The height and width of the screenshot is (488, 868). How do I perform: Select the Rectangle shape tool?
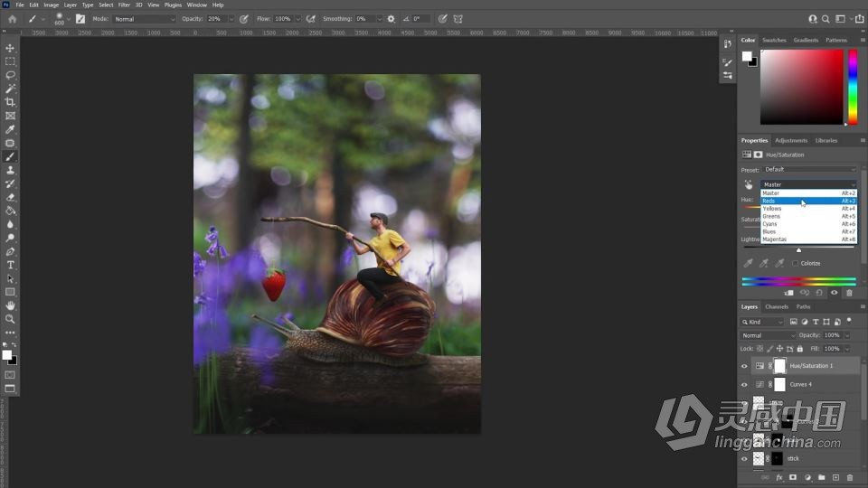point(10,292)
